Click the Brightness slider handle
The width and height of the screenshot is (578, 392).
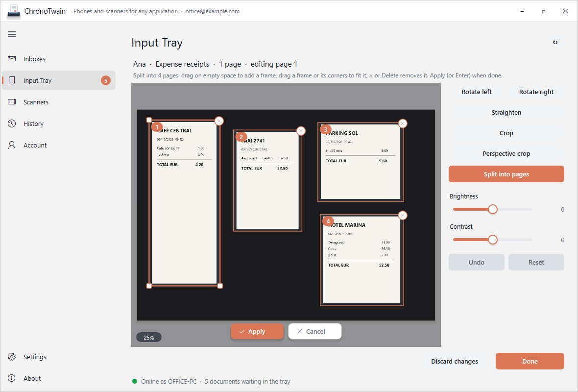492,209
